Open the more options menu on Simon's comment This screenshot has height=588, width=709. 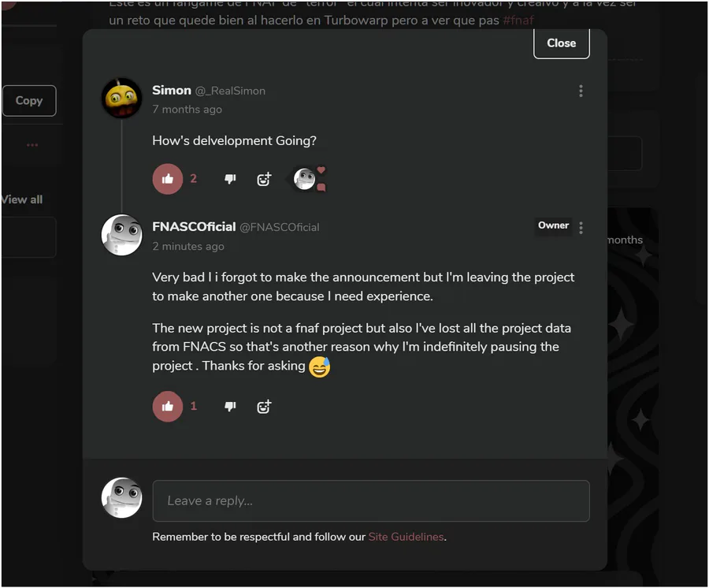[x=581, y=91]
